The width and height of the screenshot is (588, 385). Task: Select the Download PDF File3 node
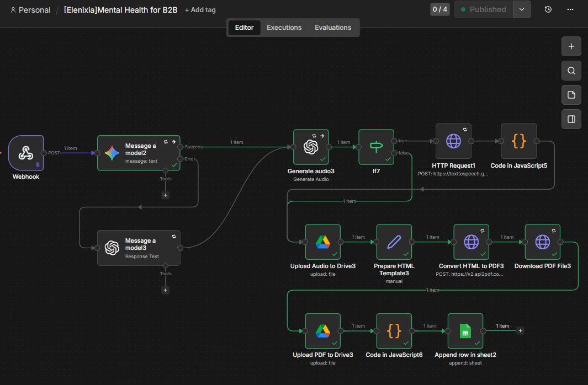pyautogui.click(x=543, y=242)
